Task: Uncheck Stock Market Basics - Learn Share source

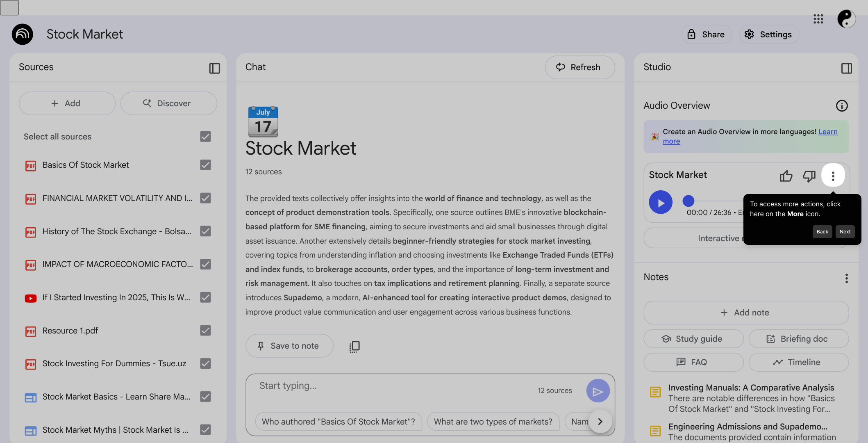Action: pos(205,397)
